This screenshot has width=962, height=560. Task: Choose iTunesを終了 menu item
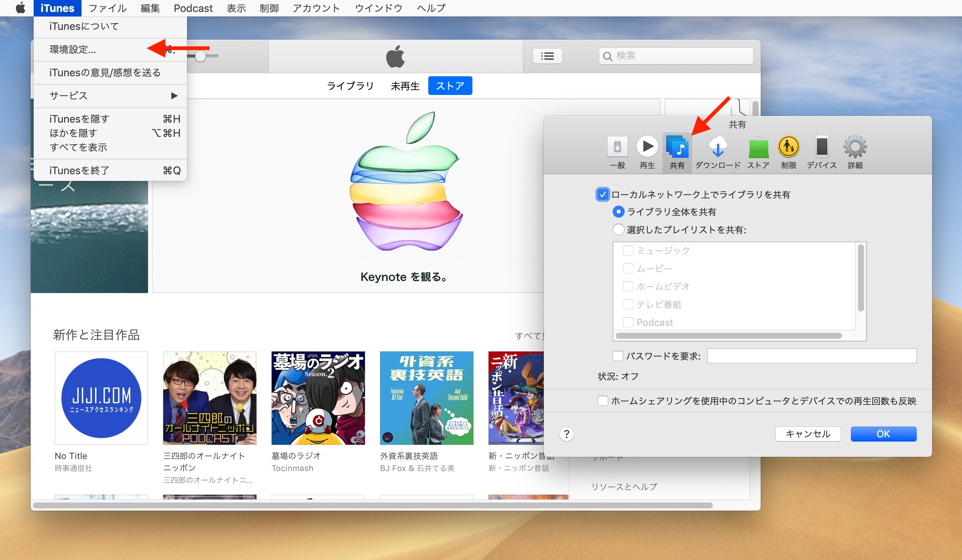[x=110, y=170]
